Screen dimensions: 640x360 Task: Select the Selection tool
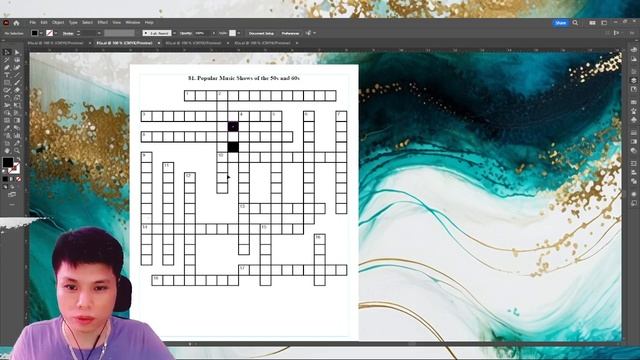click(7, 52)
